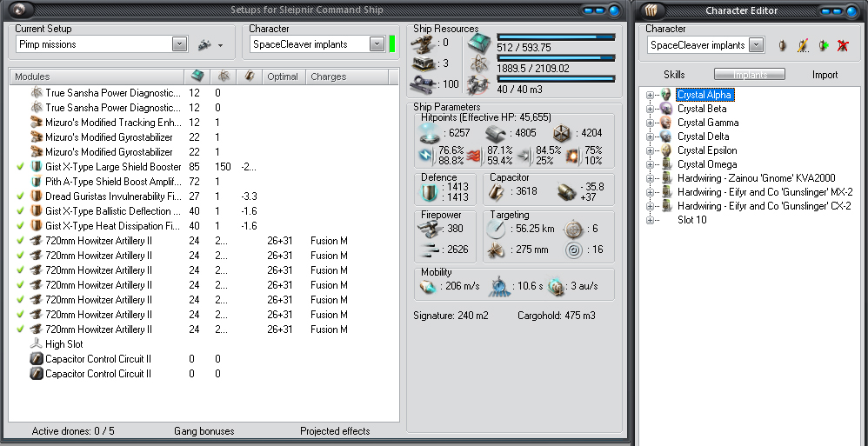Click the turret hardpoints icon in Ship Resources
868x446 pixels.
point(424,42)
